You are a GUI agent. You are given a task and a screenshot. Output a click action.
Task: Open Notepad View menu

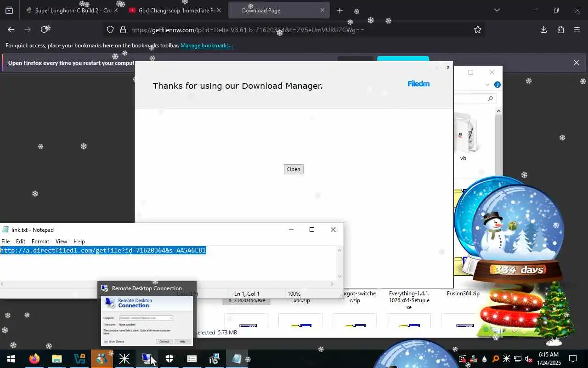click(x=61, y=241)
